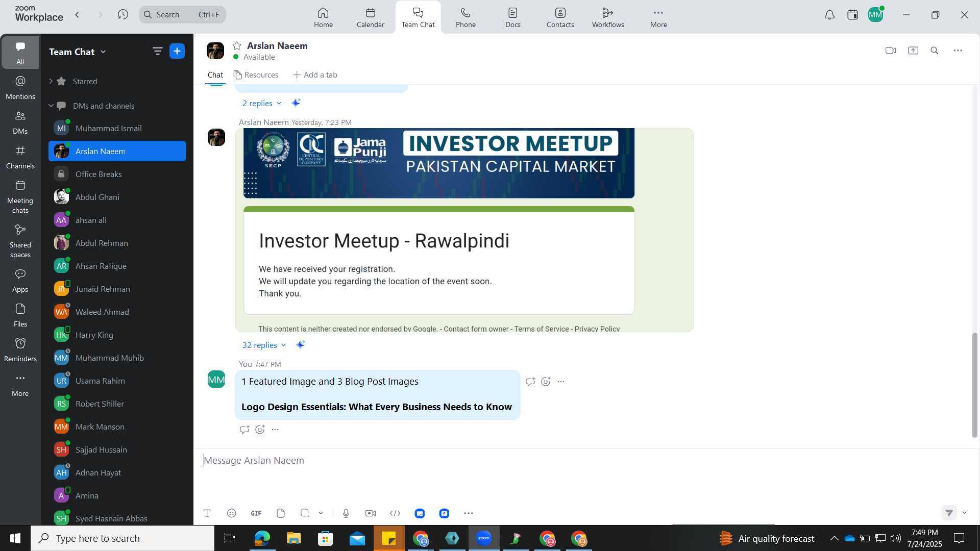Open the Channels sidebar section

20,157
